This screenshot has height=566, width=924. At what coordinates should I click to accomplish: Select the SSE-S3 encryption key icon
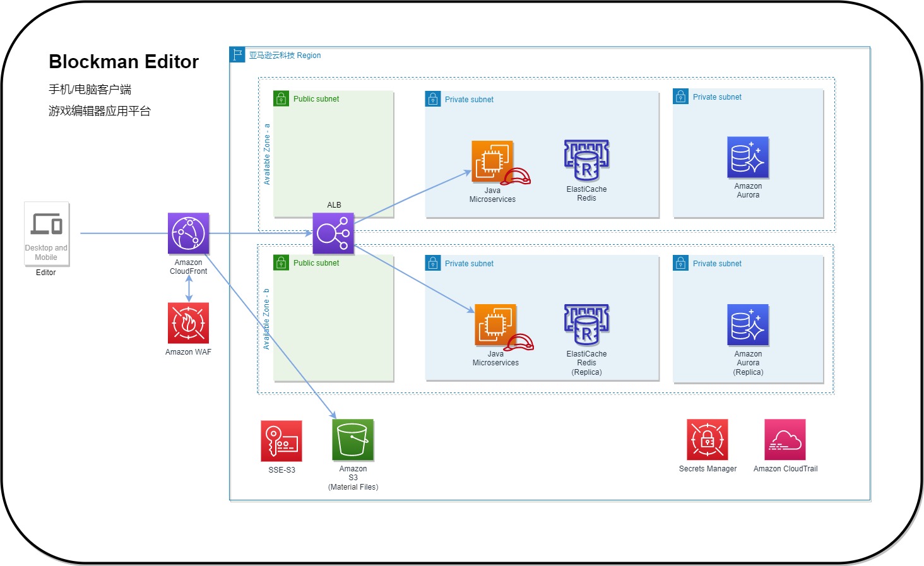click(281, 441)
